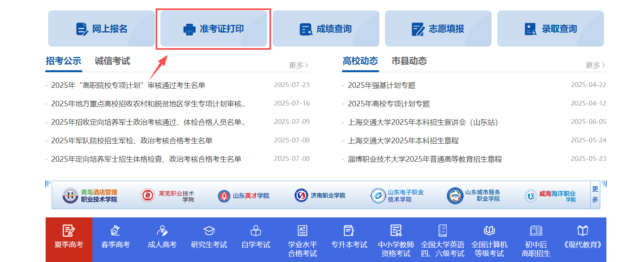Open 网上报名 button text
644x262 pixels.
(110, 29)
